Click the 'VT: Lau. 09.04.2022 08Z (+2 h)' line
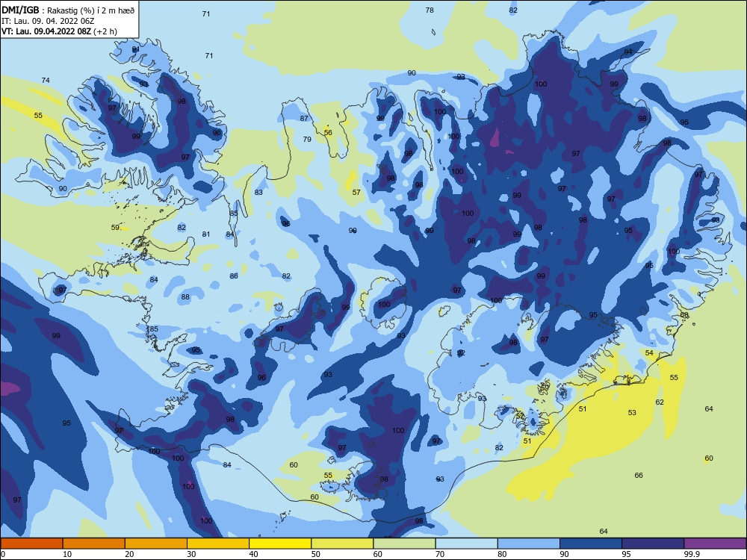Viewport: 747px width, 560px height. [59, 31]
